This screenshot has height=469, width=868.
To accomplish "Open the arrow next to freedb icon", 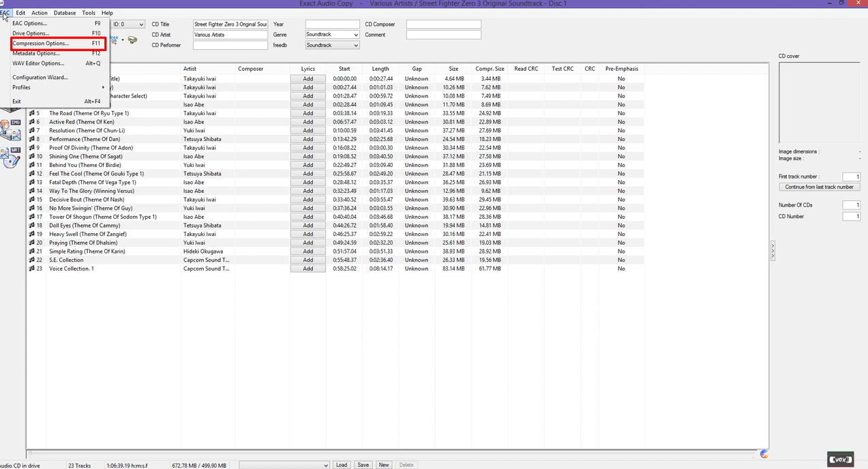I will (x=123, y=40).
